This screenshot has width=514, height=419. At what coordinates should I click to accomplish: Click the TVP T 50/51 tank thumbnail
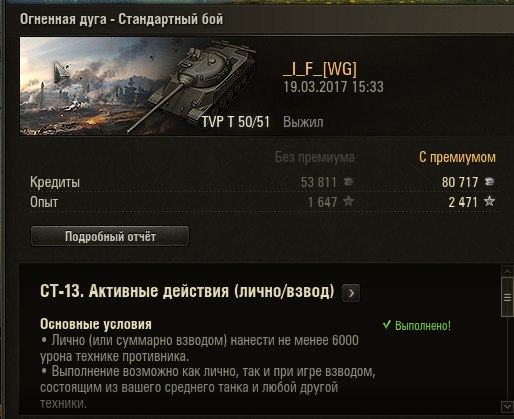[x=138, y=86]
